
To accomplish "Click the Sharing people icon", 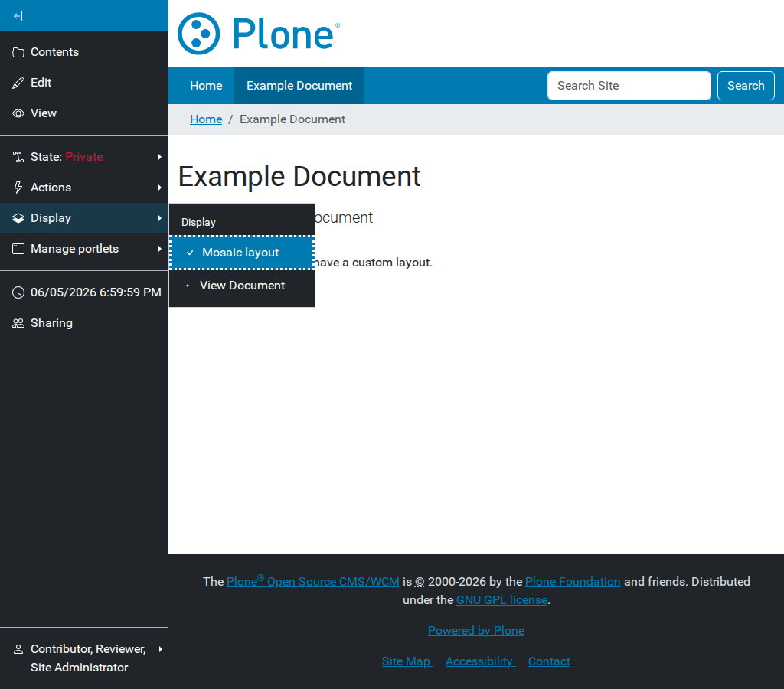I will [18, 323].
